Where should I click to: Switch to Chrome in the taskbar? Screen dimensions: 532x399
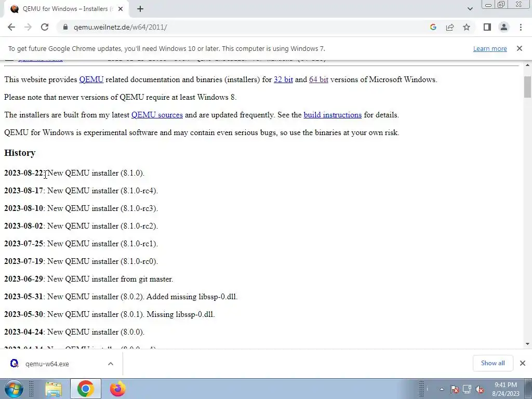tap(86, 389)
